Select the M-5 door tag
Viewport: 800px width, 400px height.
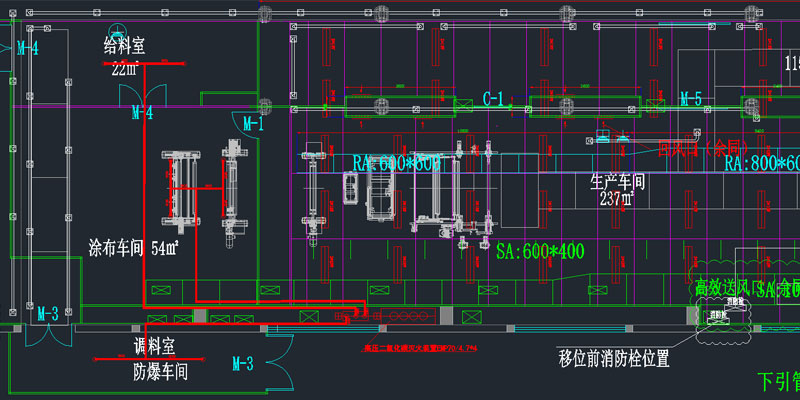pos(690,99)
